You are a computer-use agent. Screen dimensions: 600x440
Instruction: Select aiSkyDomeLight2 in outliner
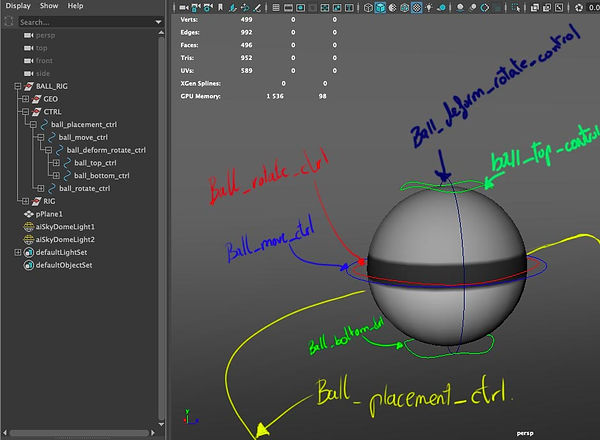[65, 240]
